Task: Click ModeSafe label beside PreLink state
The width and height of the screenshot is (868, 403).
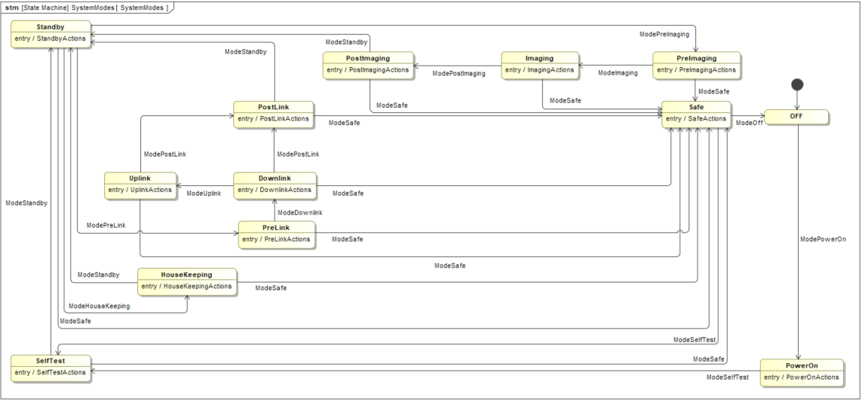Action: tap(347, 240)
